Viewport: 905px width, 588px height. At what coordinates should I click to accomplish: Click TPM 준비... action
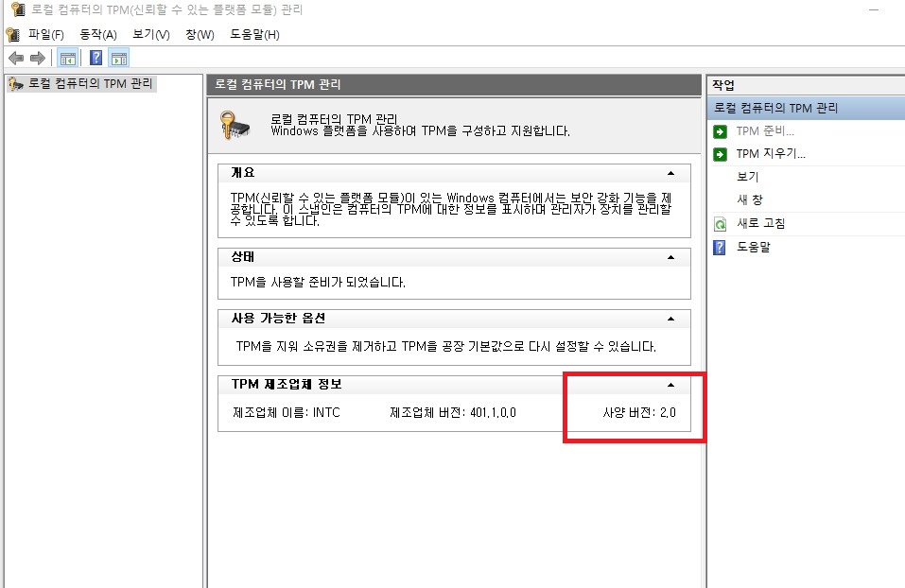click(x=765, y=131)
